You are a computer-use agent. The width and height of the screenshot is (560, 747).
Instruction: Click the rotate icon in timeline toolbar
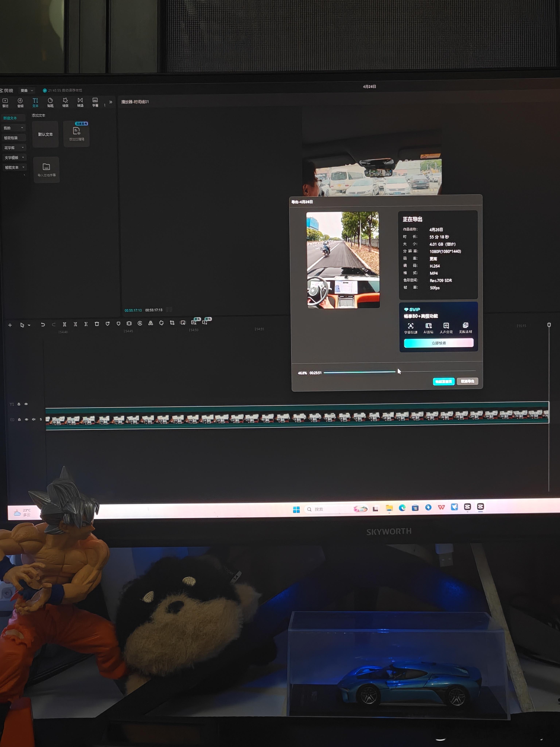tap(161, 323)
